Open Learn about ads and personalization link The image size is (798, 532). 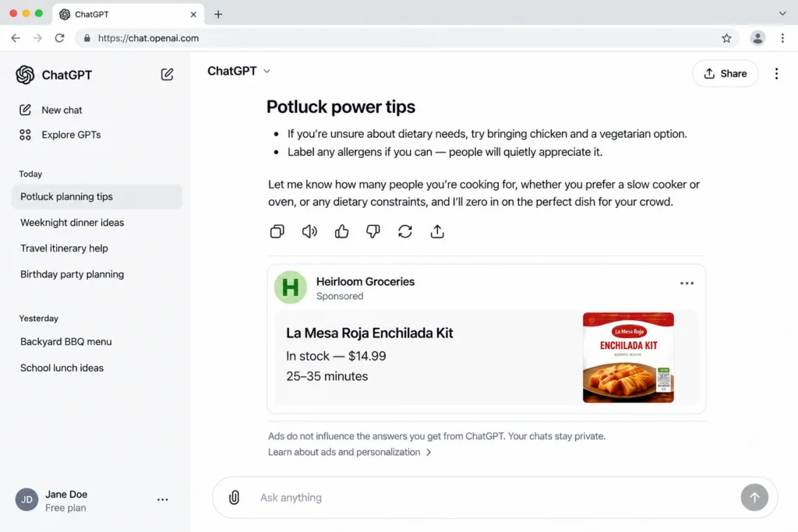pyautogui.click(x=350, y=452)
